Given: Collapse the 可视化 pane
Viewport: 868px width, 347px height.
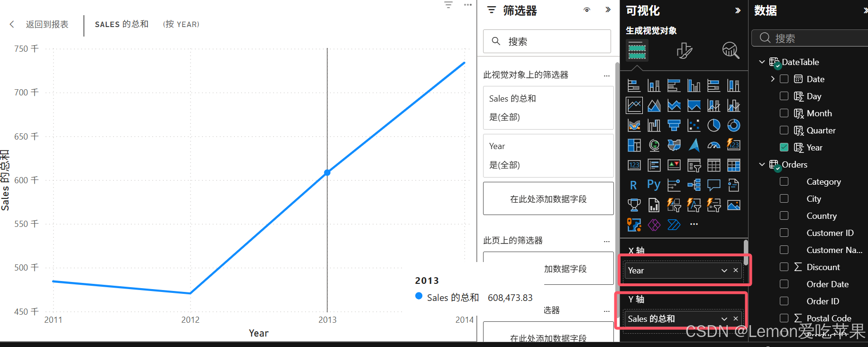Looking at the screenshot, I should [738, 10].
